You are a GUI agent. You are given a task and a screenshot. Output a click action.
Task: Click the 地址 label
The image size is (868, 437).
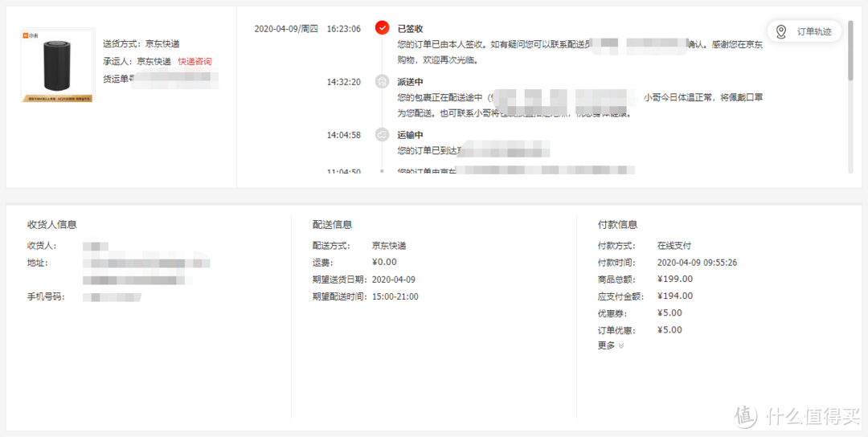click(38, 263)
